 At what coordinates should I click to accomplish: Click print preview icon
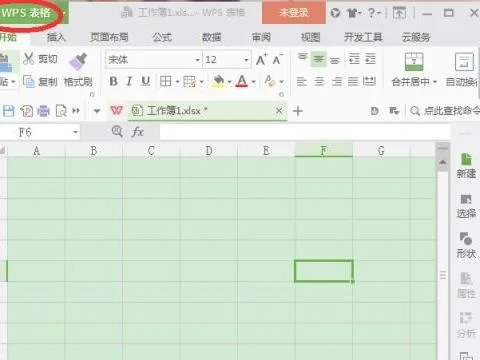(x=61, y=111)
